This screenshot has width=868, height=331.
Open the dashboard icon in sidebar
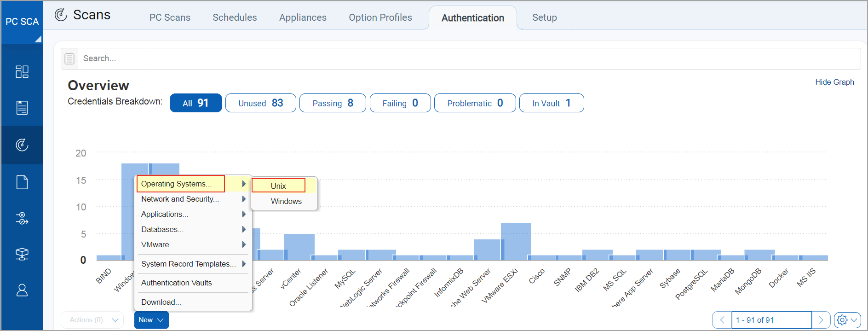[22, 72]
